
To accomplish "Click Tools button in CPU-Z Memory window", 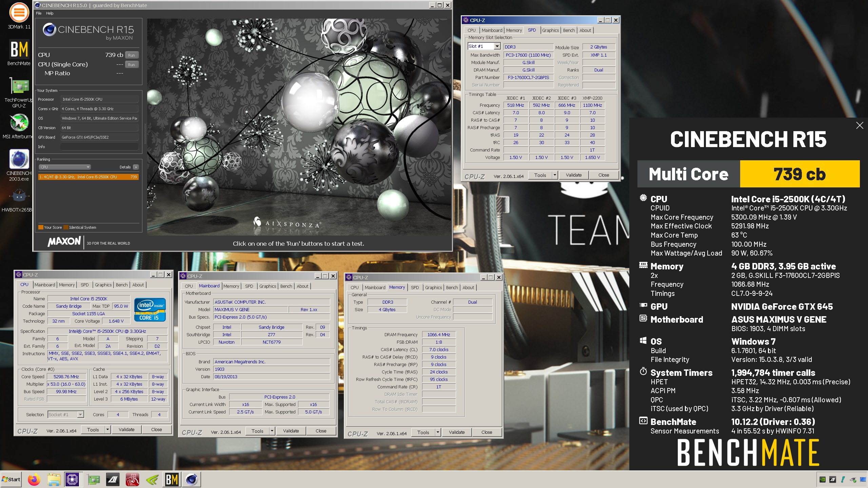I will point(423,432).
